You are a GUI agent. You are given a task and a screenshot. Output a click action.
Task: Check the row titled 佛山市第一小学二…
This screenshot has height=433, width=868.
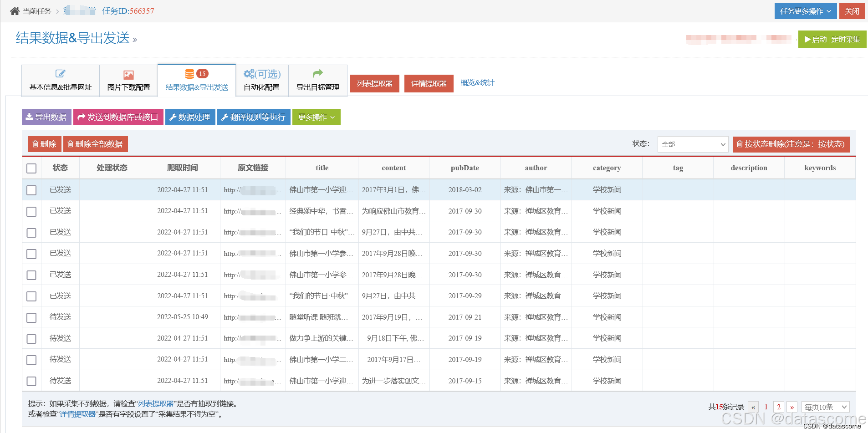pos(31,360)
